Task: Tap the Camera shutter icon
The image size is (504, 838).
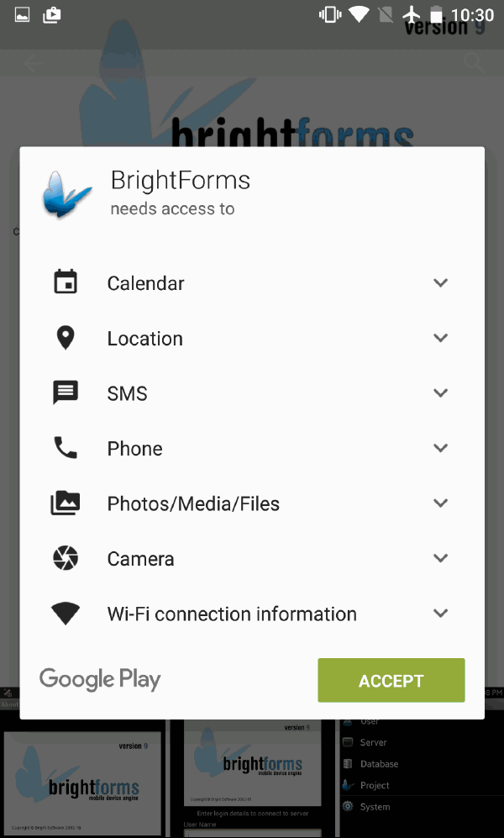Action: click(66, 558)
